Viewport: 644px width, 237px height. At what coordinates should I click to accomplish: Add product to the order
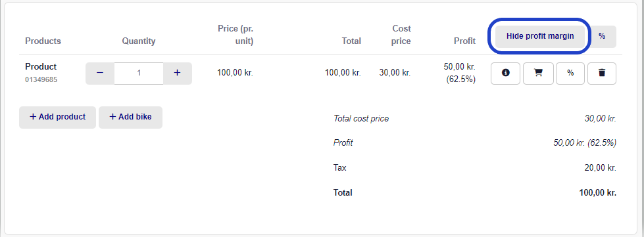click(x=57, y=118)
